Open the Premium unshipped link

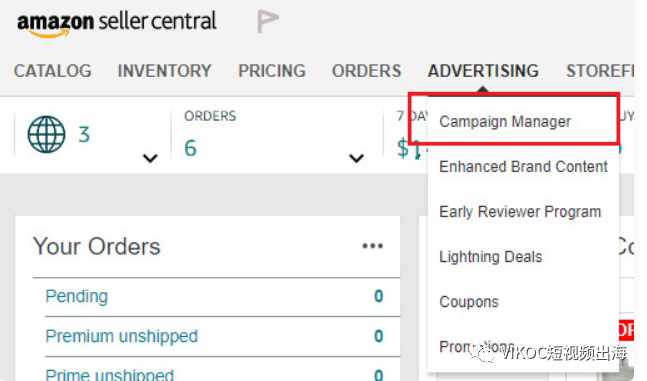(x=122, y=336)
